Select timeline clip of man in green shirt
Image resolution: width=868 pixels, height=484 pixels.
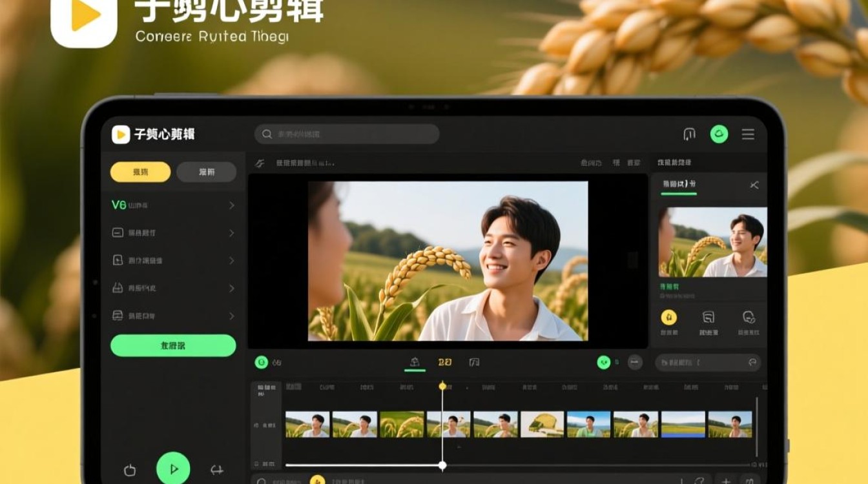[588, 425]
